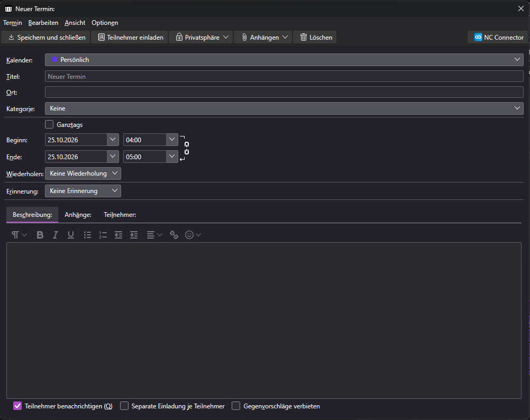Click the purple Persönlich calendar color dot
Image resolution: width=530 pixels, height=420 pixels.
click(x=54, y=59)
